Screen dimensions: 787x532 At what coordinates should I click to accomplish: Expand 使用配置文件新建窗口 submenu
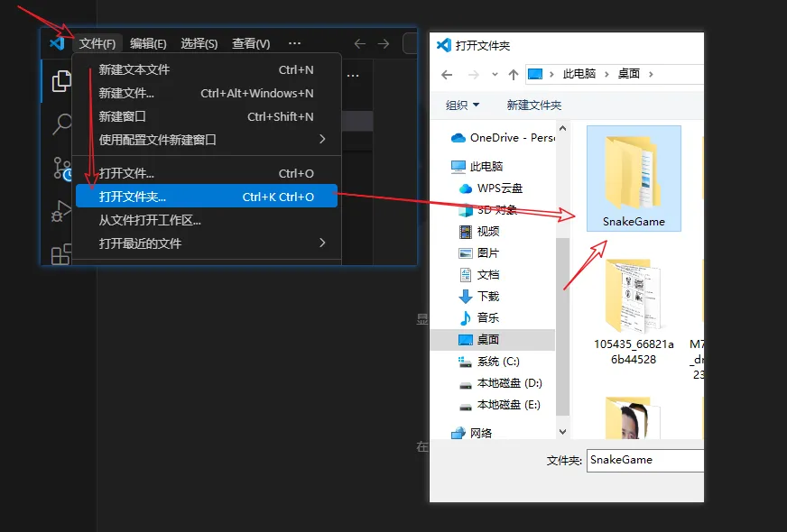pos(207,140)
